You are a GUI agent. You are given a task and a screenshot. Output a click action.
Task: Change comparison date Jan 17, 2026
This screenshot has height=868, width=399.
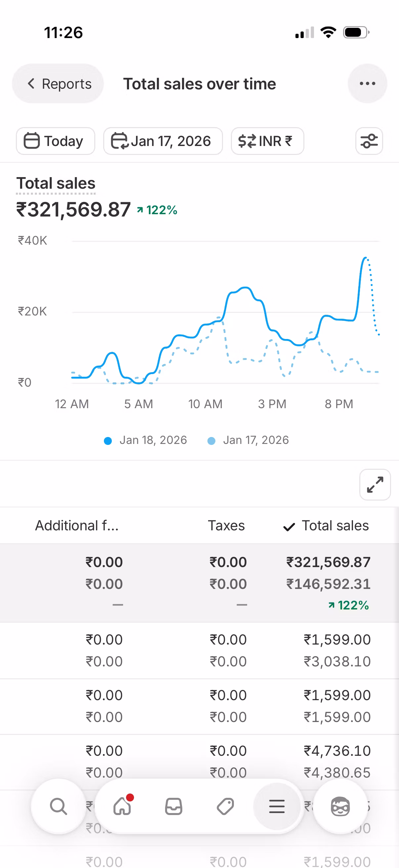tap(163, 141)
